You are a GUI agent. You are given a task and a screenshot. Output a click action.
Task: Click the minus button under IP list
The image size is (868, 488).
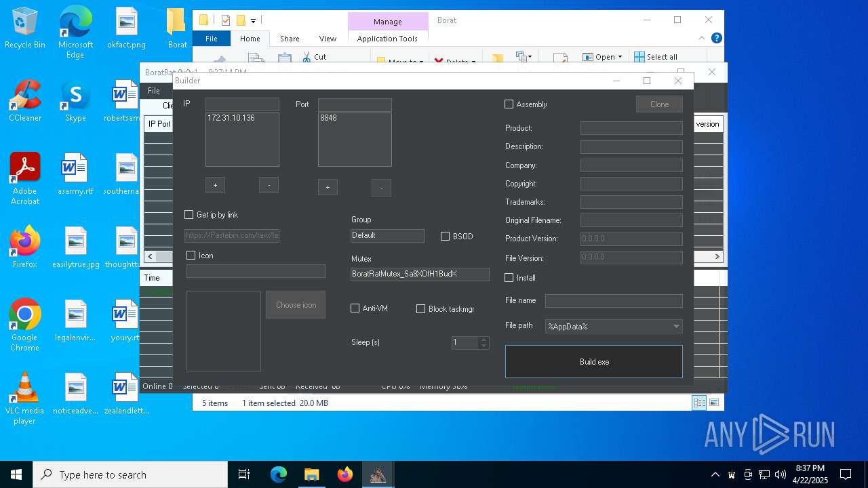(x=269, y=185)
